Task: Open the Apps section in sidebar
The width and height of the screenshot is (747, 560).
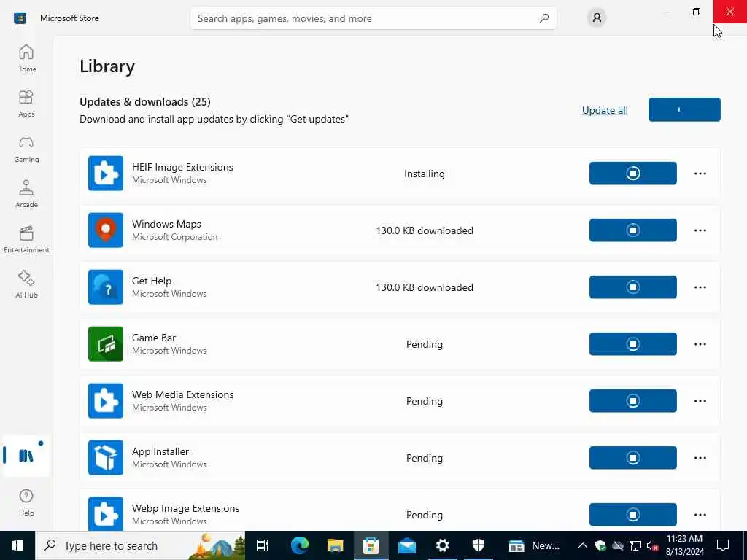Action: pos(26,104)
